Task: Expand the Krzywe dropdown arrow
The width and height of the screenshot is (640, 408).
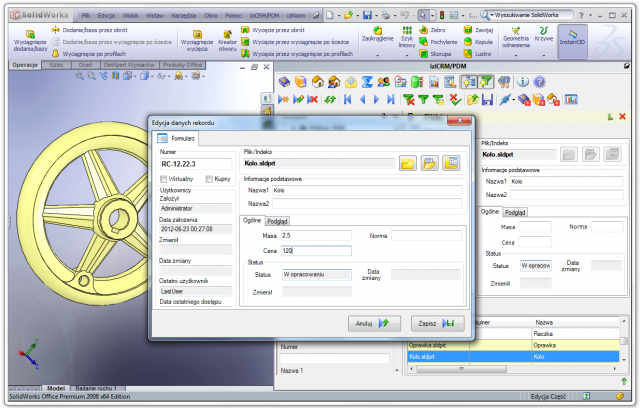Action: coord(544,55)
